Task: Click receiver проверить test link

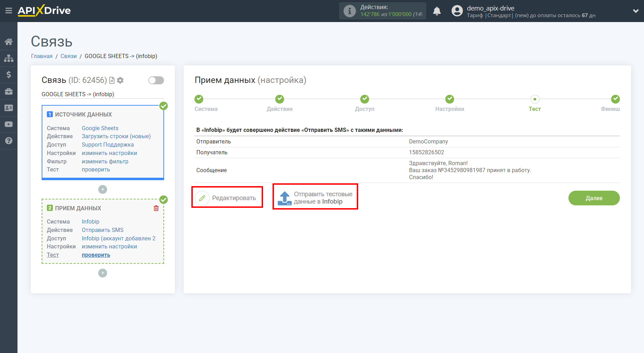Action: click(x=96, y=255)
